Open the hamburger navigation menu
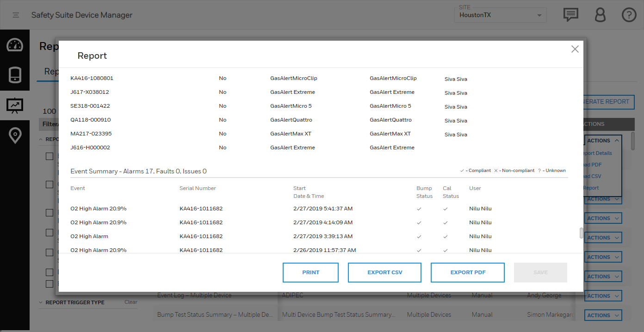The width and height of the screenshot is (644, 332). (15, 14)
